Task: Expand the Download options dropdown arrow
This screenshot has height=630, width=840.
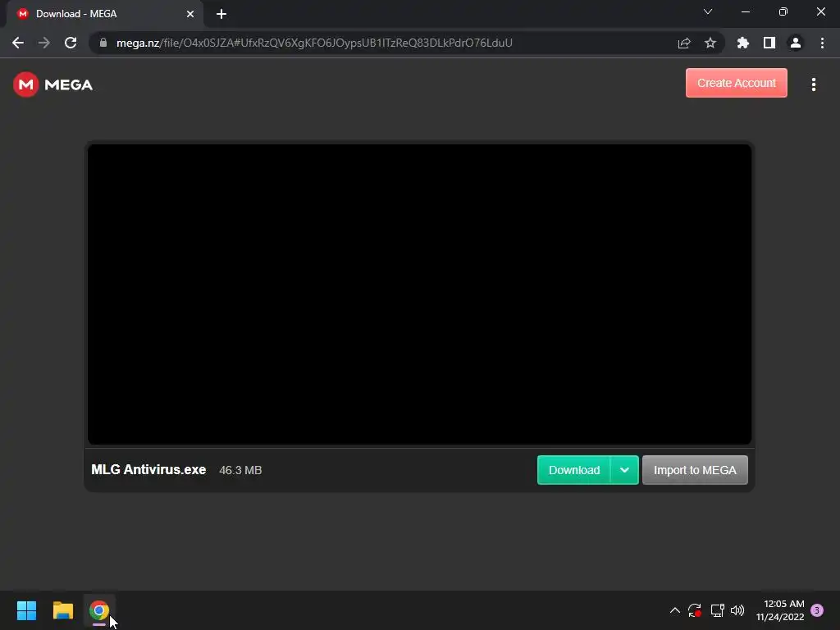Action: [x=624, y=470]
